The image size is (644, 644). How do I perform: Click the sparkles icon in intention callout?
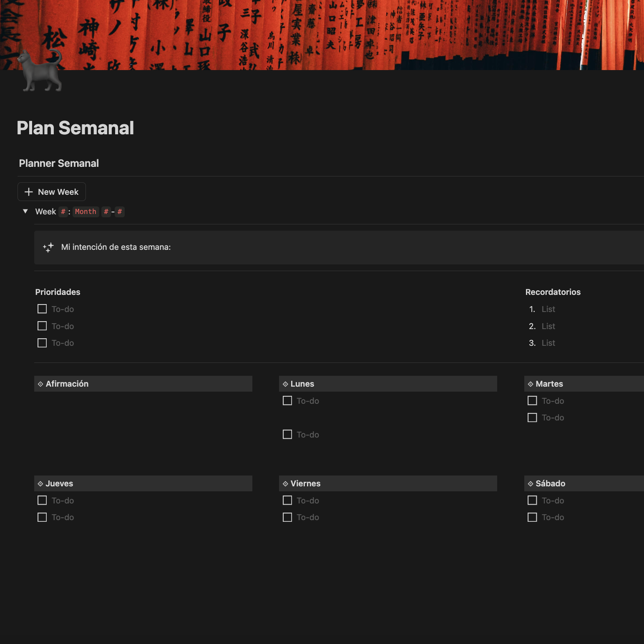click(48, 247)
